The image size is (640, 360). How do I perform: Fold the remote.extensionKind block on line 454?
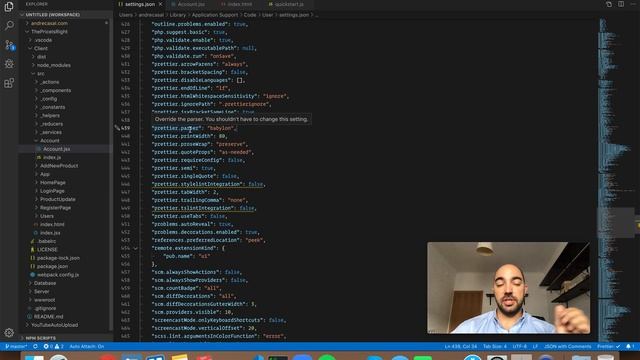click(136, 248)
